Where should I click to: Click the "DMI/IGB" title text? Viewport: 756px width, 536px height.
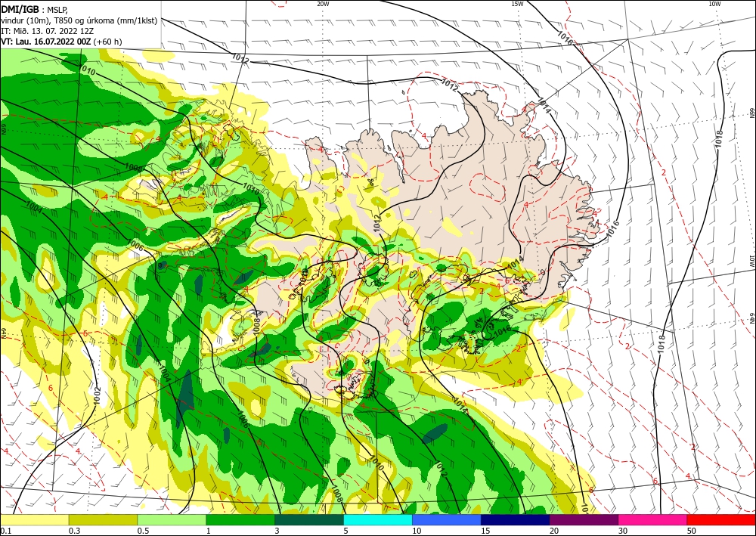click(x=20, y=9)
